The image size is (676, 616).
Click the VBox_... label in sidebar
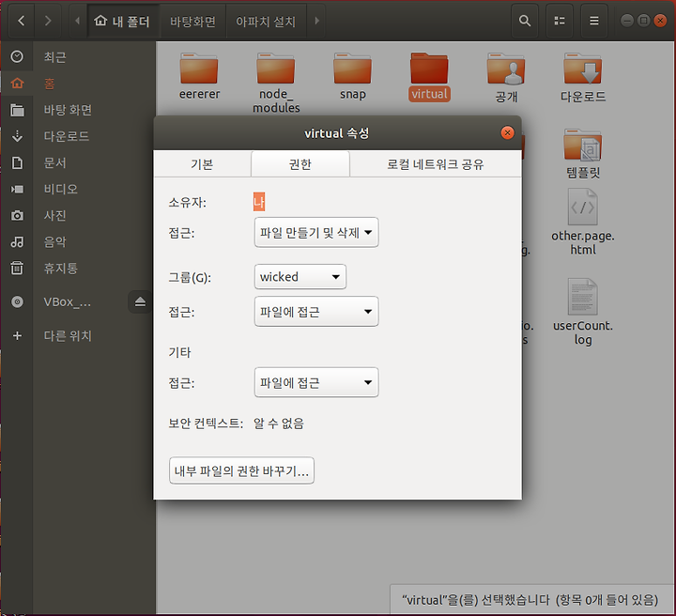(67, 301)
